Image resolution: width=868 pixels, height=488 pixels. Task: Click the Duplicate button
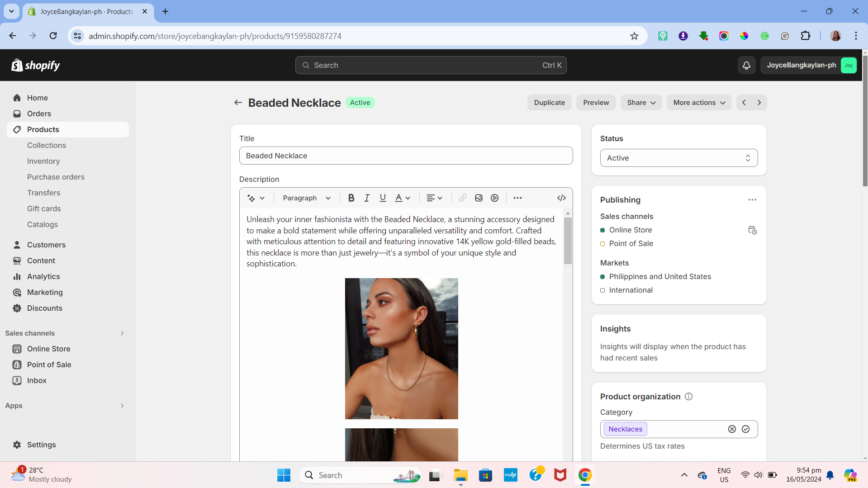coord(549,103)
